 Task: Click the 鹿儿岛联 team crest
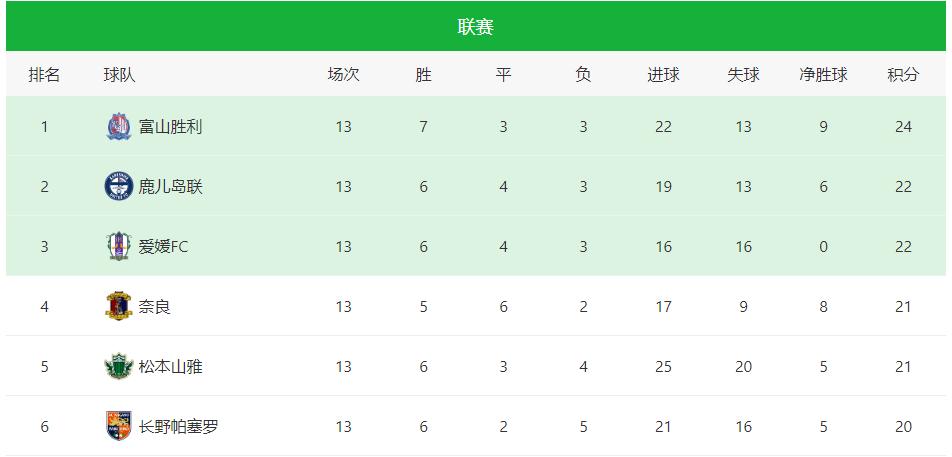[x=119, y=187]
